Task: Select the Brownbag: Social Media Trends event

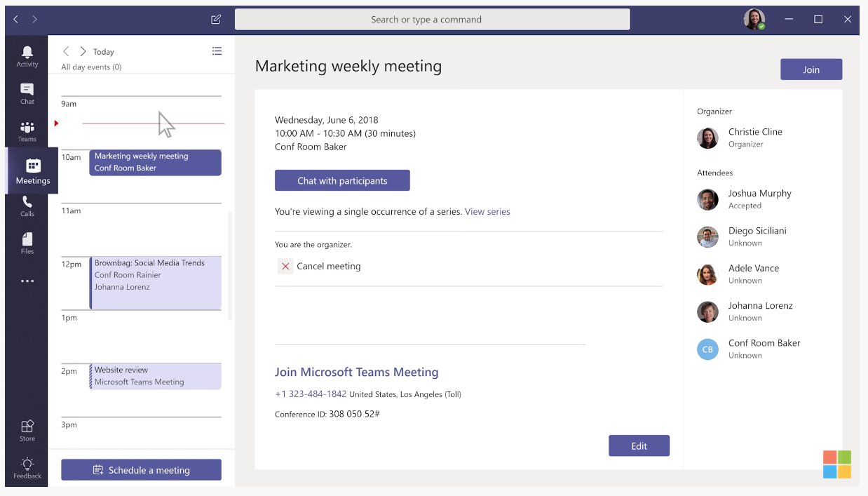Action: [x=155, y=283]
